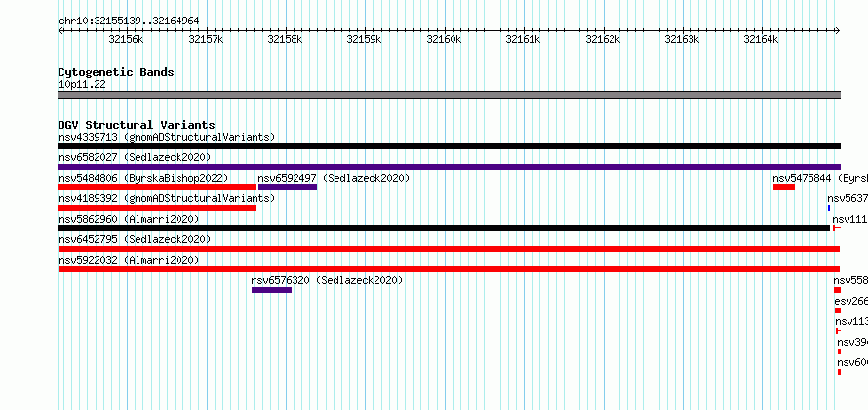
Task: Click the purple bar under nsv6576320
Action: (x=271, y=290)
